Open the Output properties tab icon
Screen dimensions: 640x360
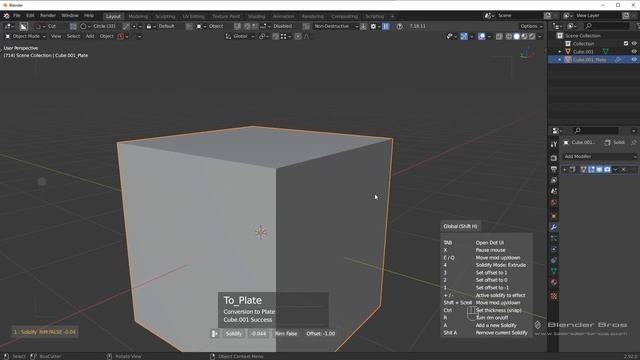[x=553, y=169]
